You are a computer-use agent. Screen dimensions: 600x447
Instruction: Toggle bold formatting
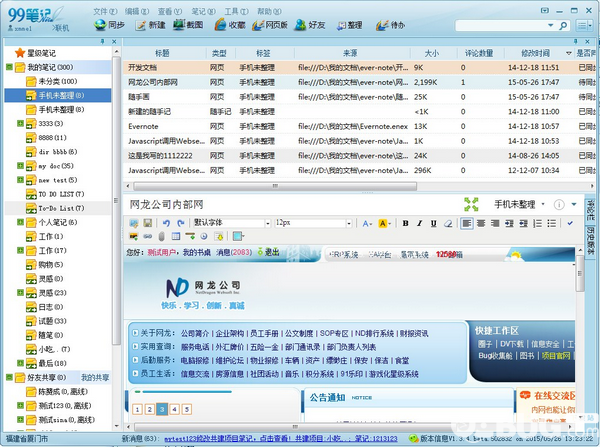(406, 223)
